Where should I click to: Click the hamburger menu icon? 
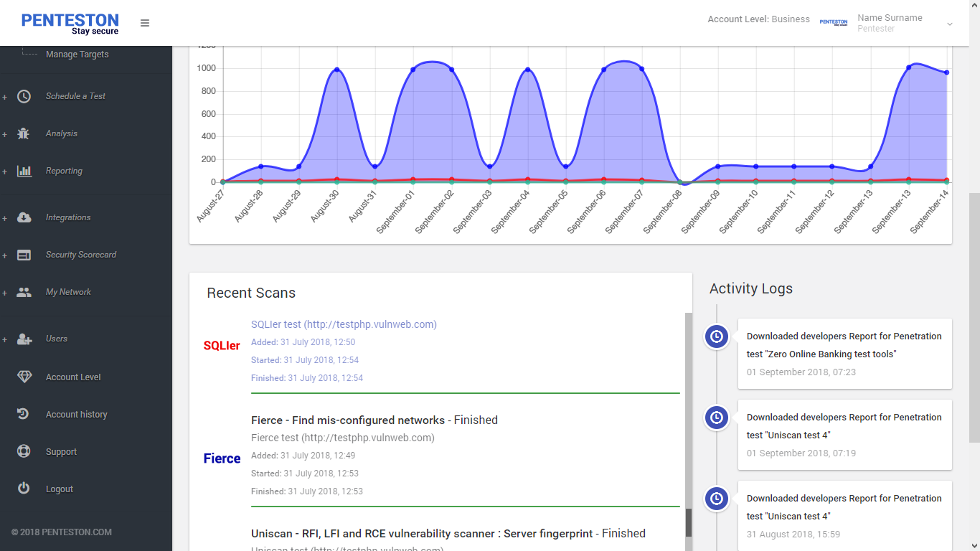[x=145, y=23]
